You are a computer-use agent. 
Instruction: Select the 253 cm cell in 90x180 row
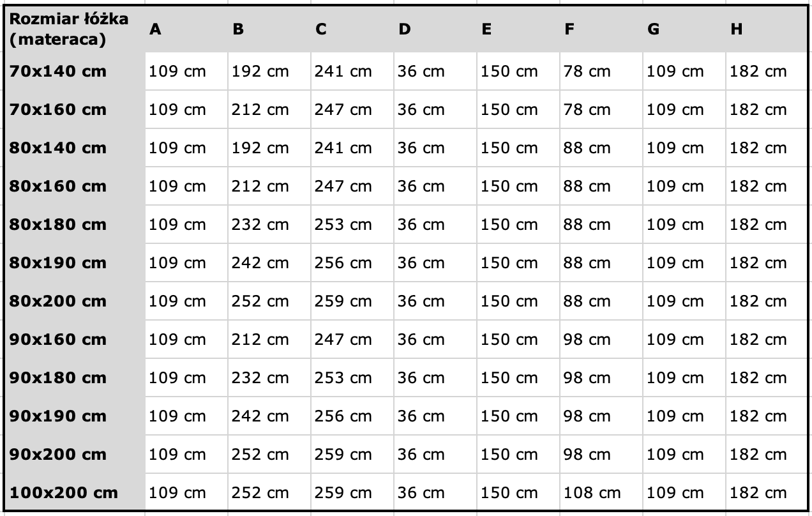coord(352,378)
